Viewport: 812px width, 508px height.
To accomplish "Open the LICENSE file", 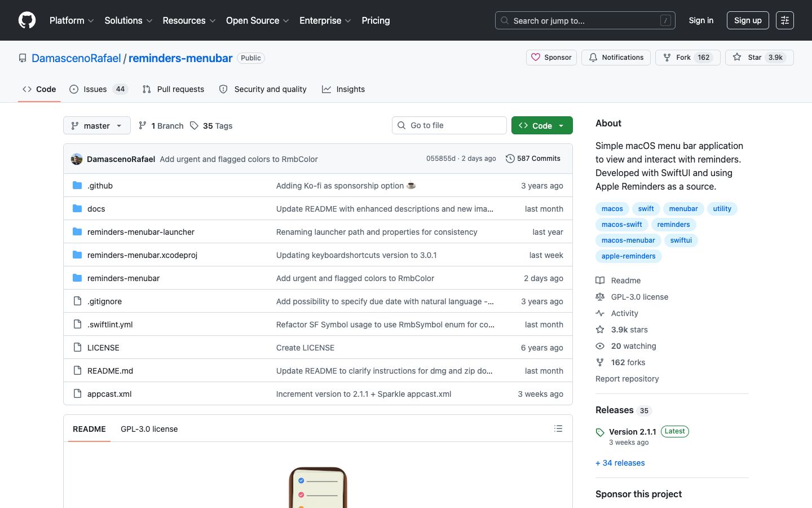I will pyautogui.click(x=103, y=348).
